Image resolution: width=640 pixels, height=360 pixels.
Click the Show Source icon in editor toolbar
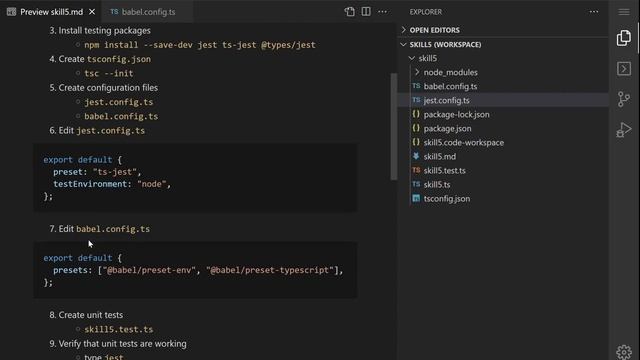349,12
